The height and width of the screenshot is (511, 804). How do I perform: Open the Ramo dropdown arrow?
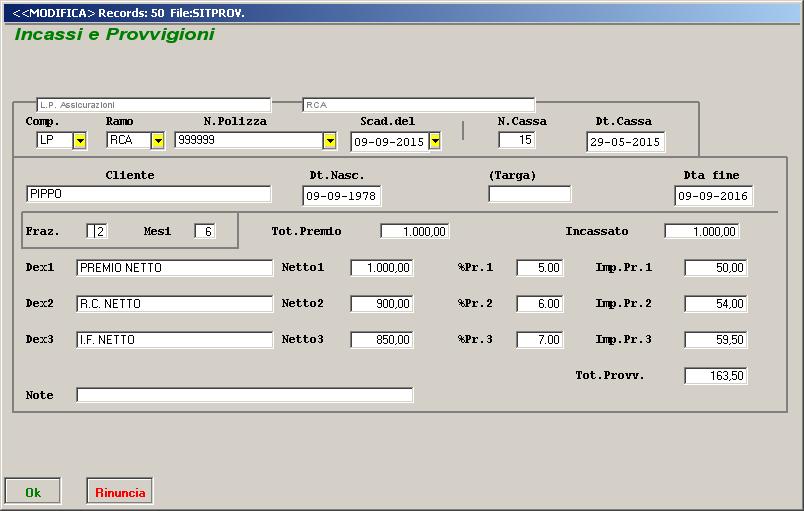(x=157, y=140)
